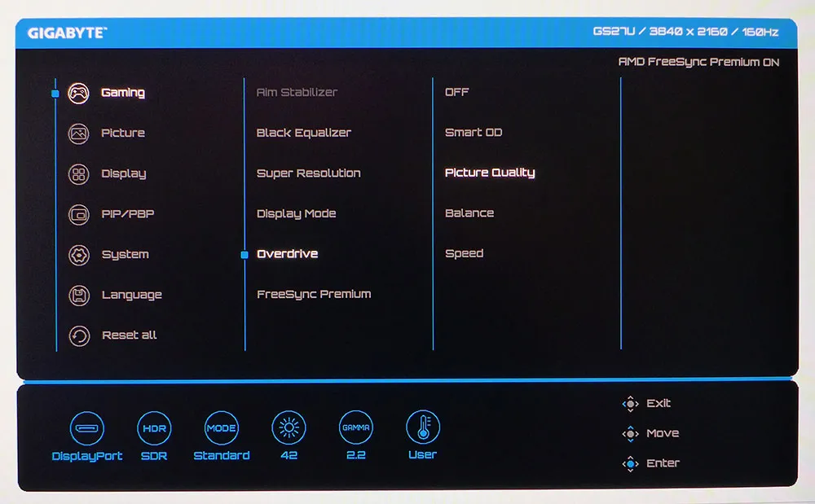The width and height of the screenshot is (815, 504).
Task: Set Overdrive to Speed
Action: [x=465, y=254]
